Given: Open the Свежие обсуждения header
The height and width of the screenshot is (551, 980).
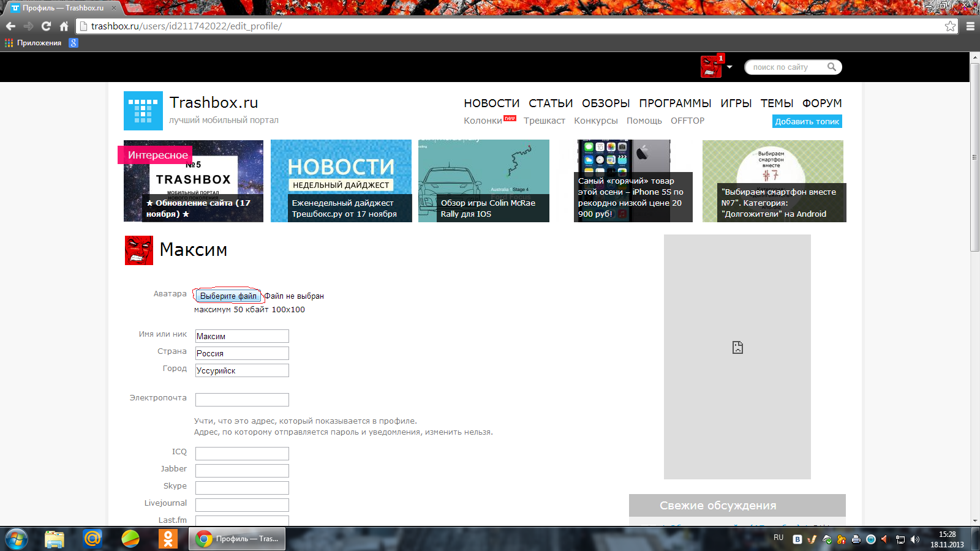Looking at the screenshot, I should point(737,506).
